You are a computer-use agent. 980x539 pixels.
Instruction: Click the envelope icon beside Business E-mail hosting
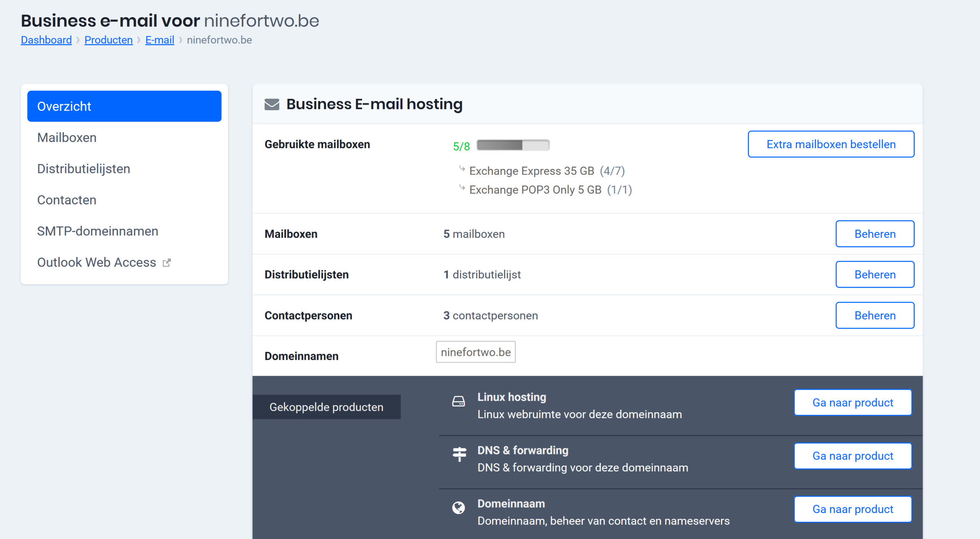[x=272, y=104]
